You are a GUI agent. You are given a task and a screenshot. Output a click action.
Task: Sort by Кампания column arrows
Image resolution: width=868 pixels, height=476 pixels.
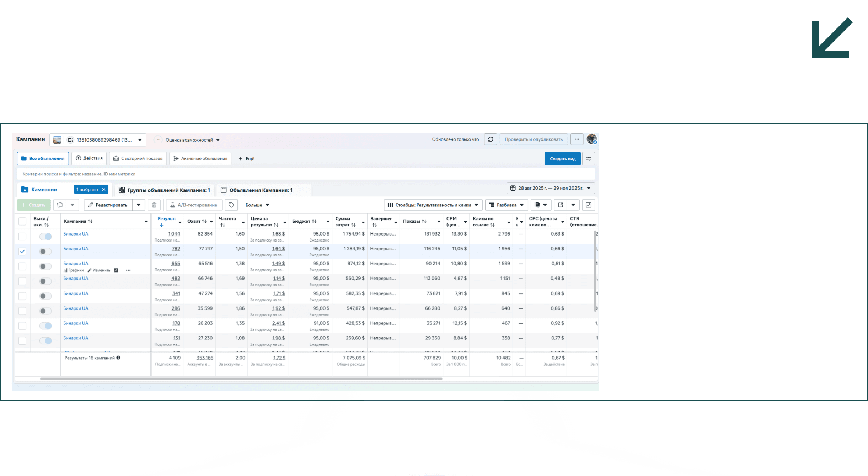pyautogui.click(x=90, y=221)
